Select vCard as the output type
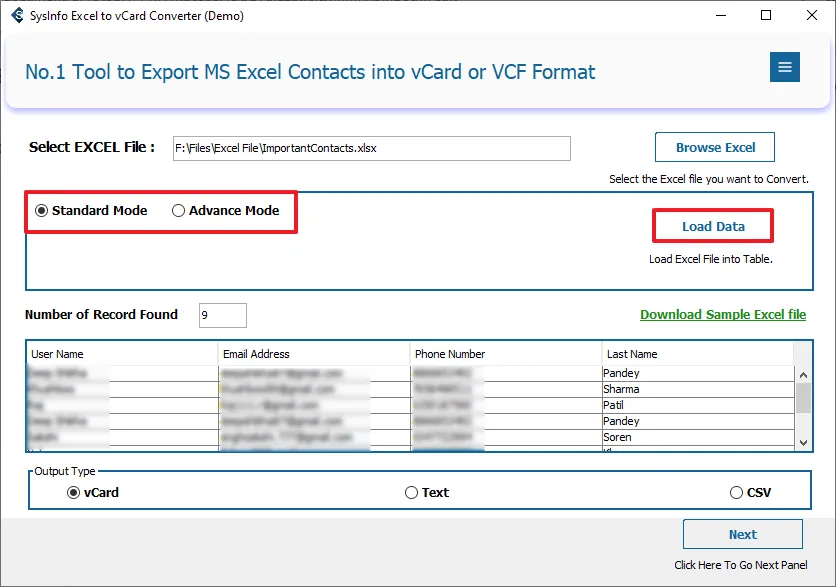Viewport: 836px width, 587px height. [74, 493]
